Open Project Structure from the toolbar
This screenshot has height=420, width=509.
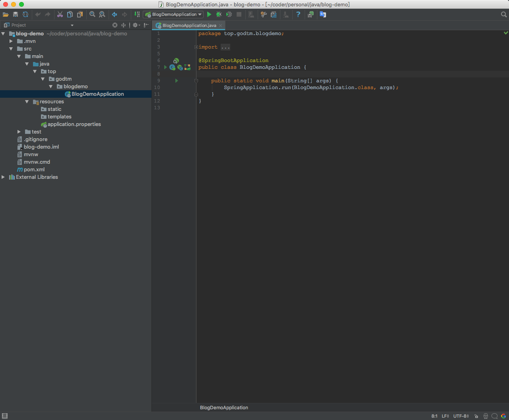pyautogui.click(x=274, y=14)
